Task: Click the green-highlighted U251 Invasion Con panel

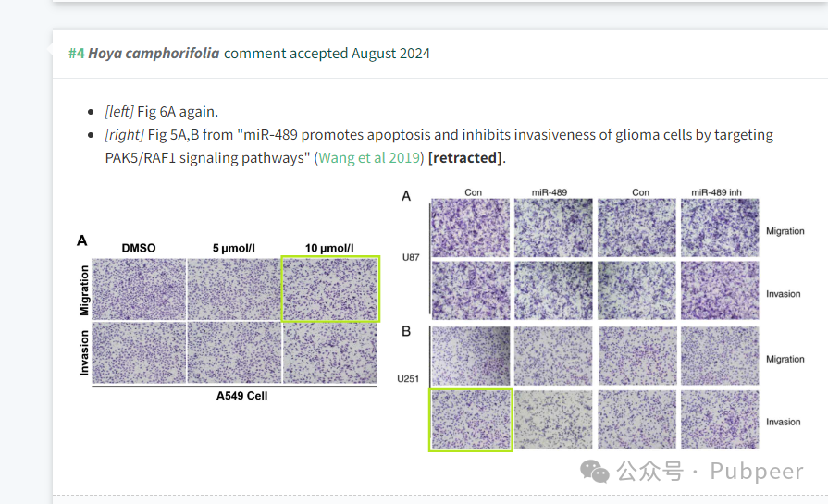Action: [x=471, y=420]
